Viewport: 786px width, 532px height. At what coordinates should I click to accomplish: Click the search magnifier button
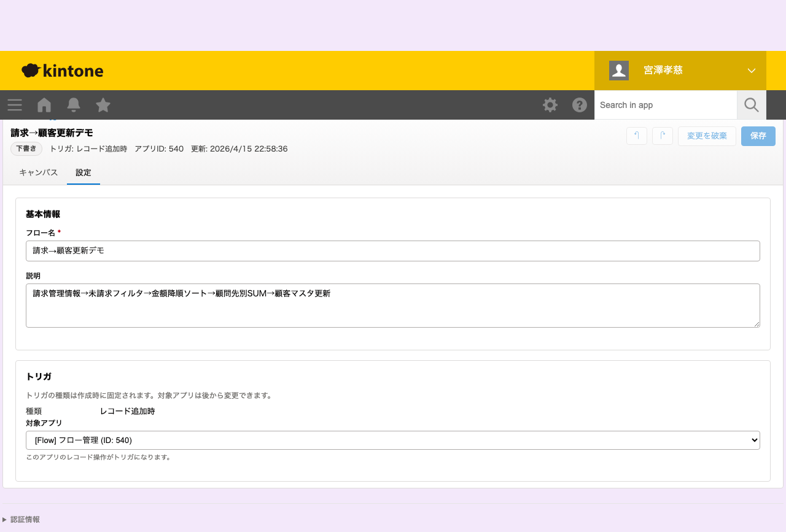pos(752,105)
